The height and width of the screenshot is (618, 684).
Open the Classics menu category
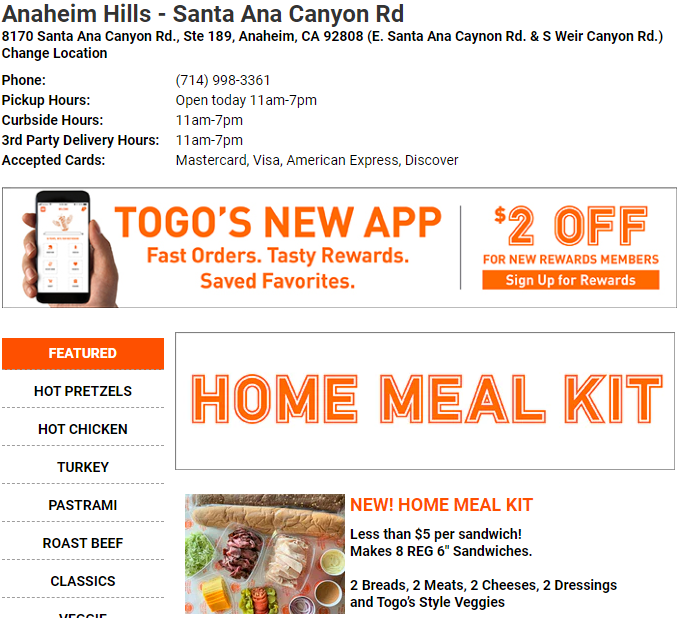(83, 581)
